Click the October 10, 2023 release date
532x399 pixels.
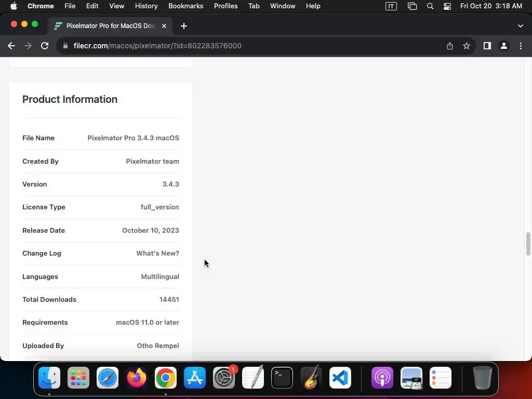tap(150, 230)
